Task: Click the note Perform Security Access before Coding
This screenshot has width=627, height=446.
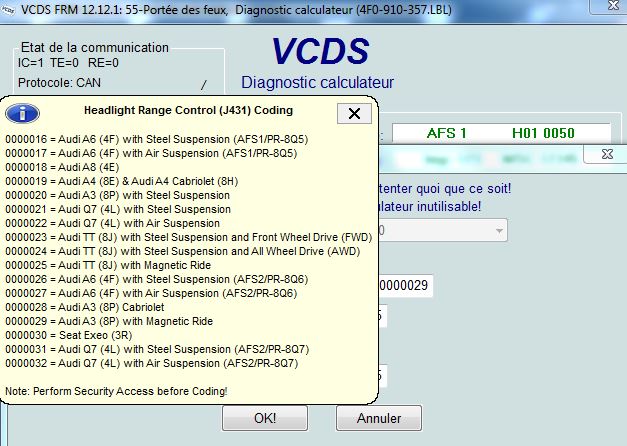Action: click(116, 391)
